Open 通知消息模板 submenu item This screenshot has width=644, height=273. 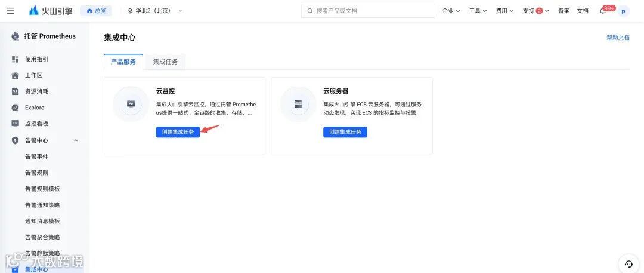click(x=42, y=221)
